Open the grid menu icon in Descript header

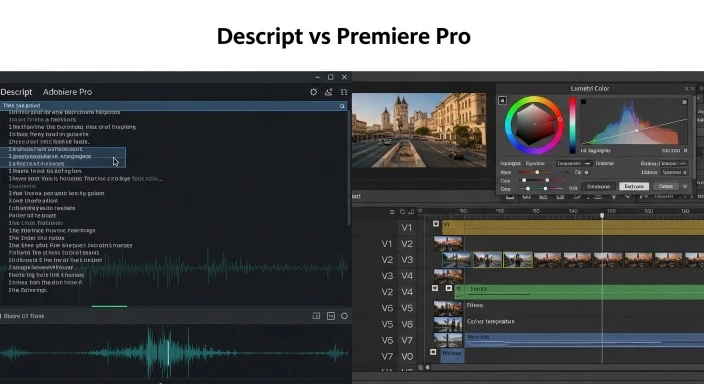click(344, 92)
